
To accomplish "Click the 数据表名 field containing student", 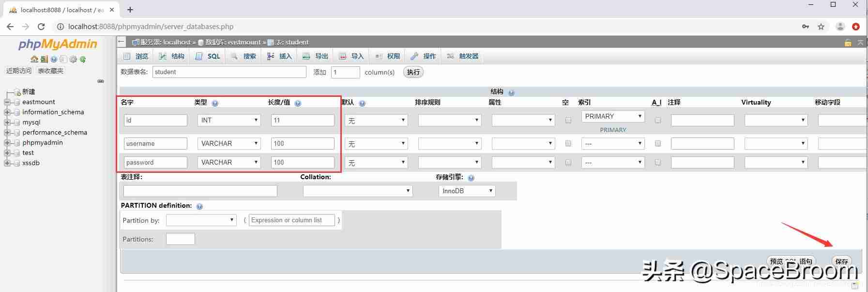I will coord(229,72).
